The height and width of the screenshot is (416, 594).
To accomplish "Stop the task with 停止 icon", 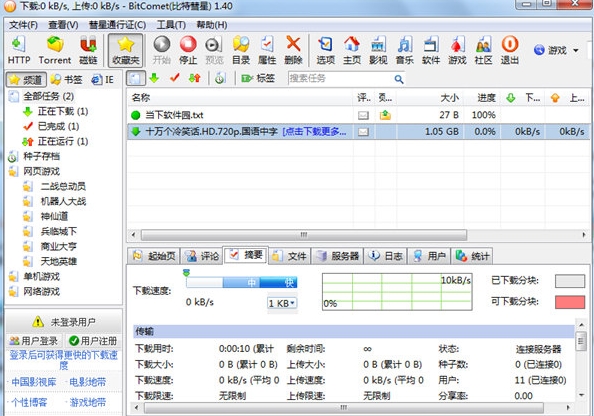I will point(188,50).
